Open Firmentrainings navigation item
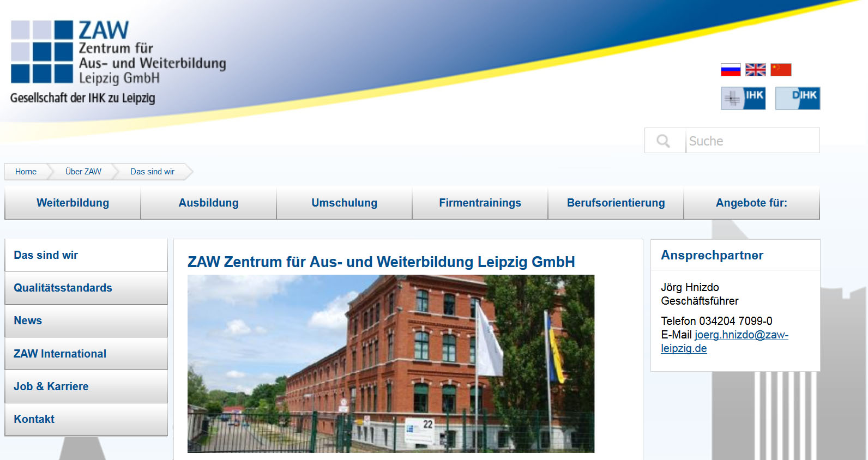The height and width of the screenshot is (460, 868). (480, 203)
